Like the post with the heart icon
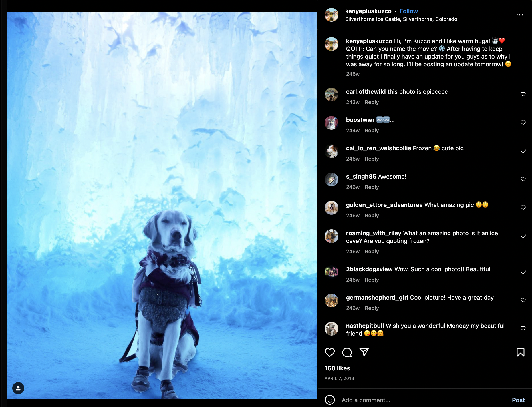Image resolution: width=532 pixels, height=407 pixels. [x=330, y=352]
